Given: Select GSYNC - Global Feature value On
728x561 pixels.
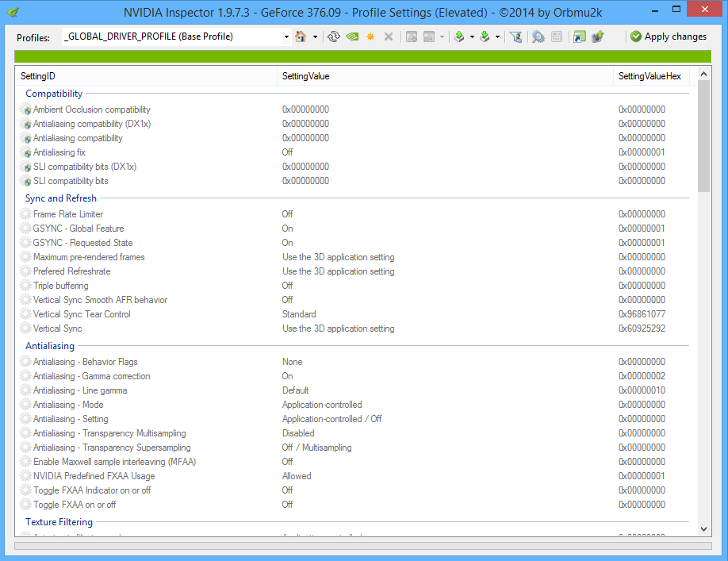Looking at the screenshot, I should (x=287, y=229).
